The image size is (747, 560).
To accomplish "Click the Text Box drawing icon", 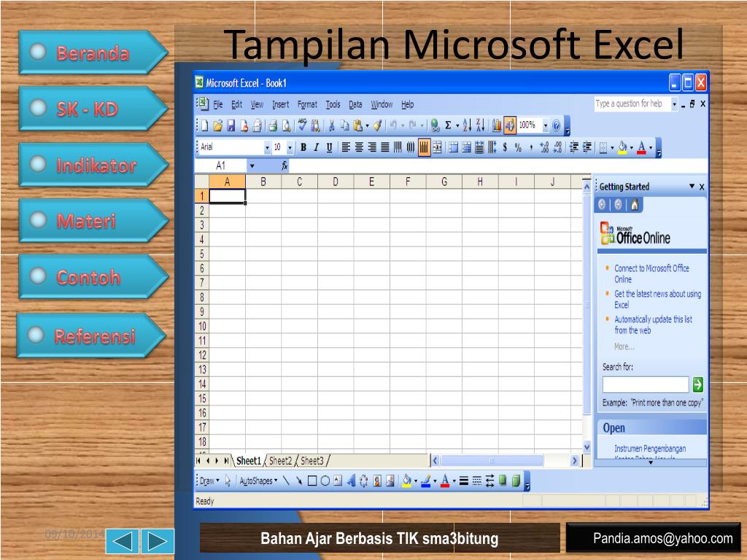I will coord(338,481).
